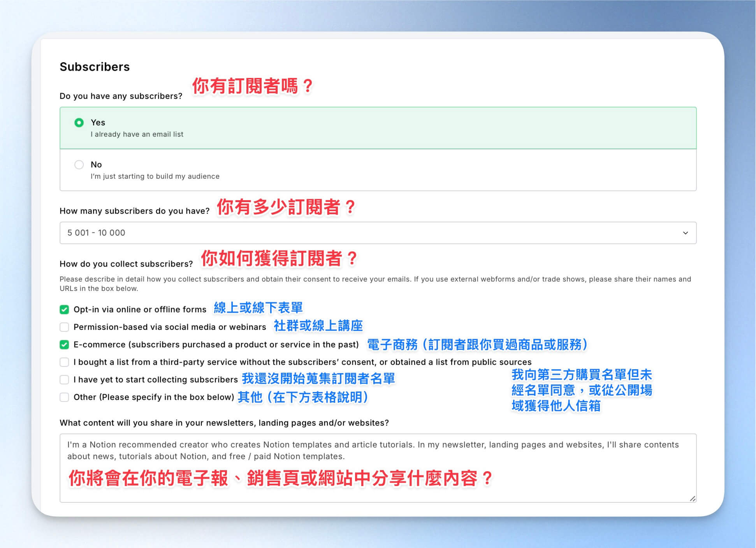Click the '5 001 - 10 000' selected value
This screenshot has height=548, width=756.
click(x=96, y=233)
